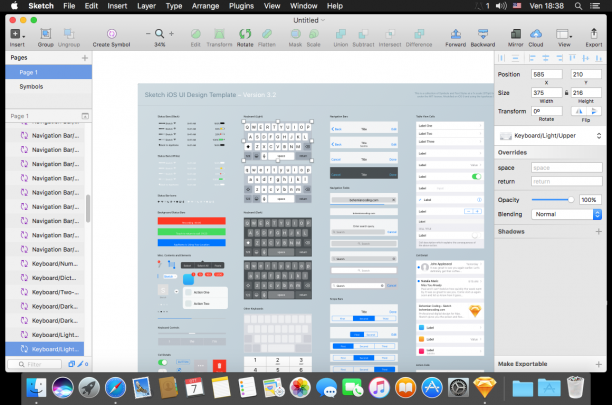Viewport: 612px width, 405px height.
Task: Open the Layer menu
Action: click(146, 6)
